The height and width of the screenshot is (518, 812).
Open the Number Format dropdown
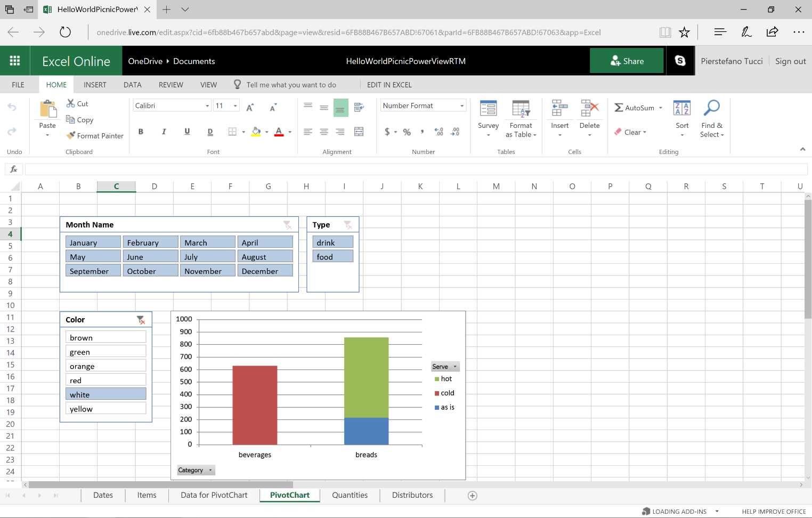coord(461,105)
